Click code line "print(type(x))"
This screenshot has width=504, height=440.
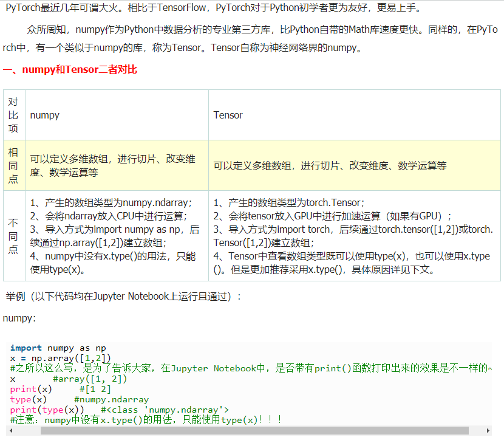click(119, 410)
